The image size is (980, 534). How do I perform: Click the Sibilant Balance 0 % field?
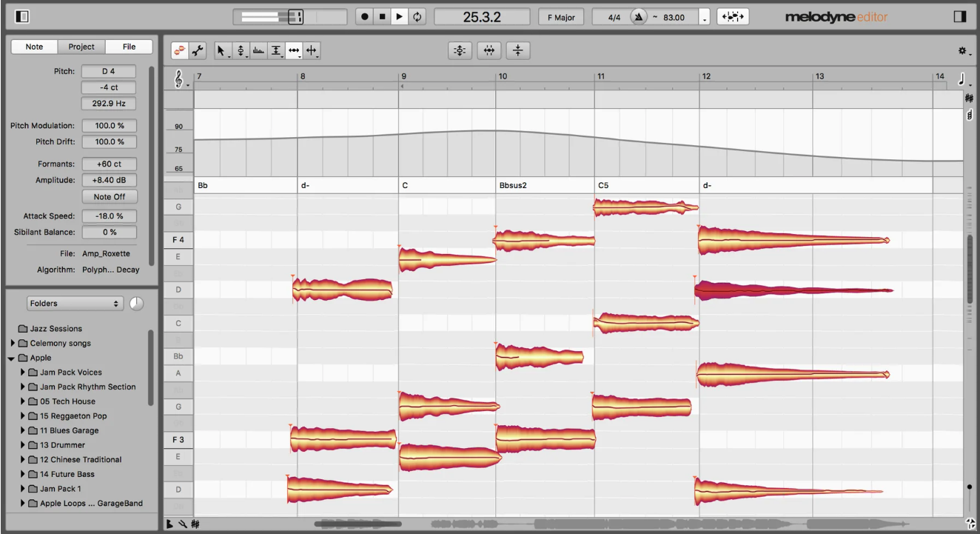click(x=110, y=232)
